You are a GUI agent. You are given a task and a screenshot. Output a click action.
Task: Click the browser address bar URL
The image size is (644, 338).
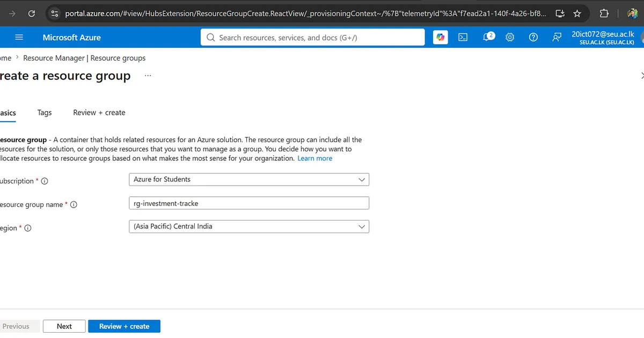click(306, 13)
